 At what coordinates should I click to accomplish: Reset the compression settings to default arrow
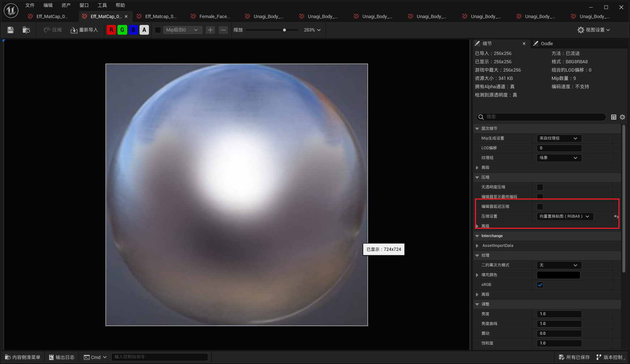(616, 217)
